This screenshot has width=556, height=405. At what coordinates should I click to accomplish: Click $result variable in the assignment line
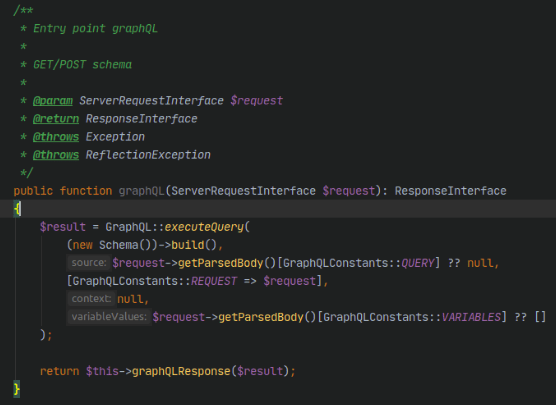click(x=63, y=227)
